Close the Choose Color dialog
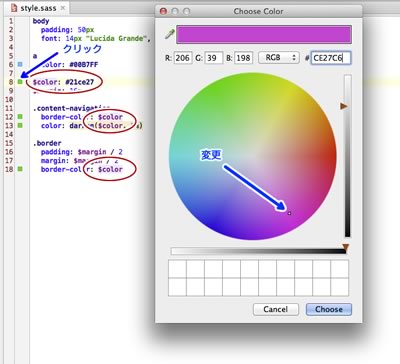 (x=163, y=11)
